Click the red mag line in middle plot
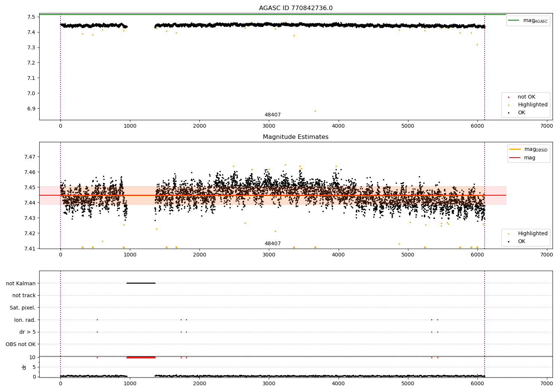 pyautogui.click(x=273, y=195)
